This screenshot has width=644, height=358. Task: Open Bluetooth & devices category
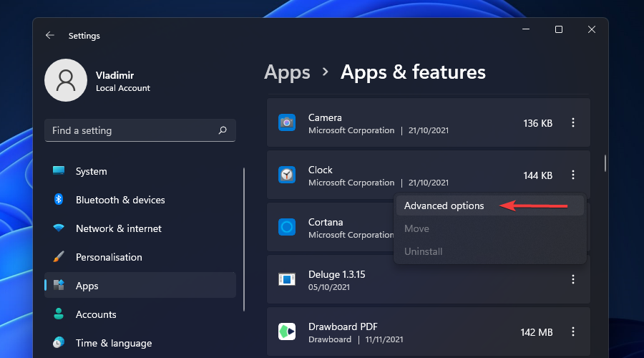140,200
